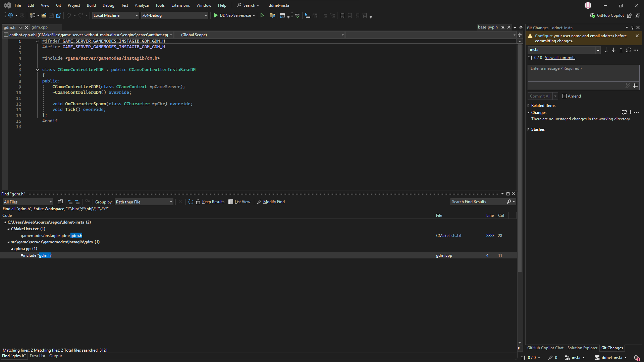The height and width of the screenshot is (362, 644).
Task: Open the x64-Debug configuration dropdown
Action: coord(174,15)
